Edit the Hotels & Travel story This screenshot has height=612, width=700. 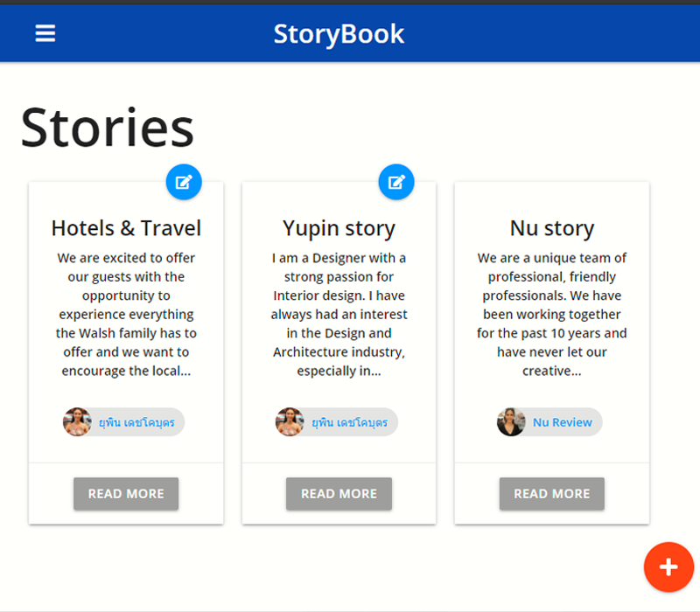[x=184, y=182]
